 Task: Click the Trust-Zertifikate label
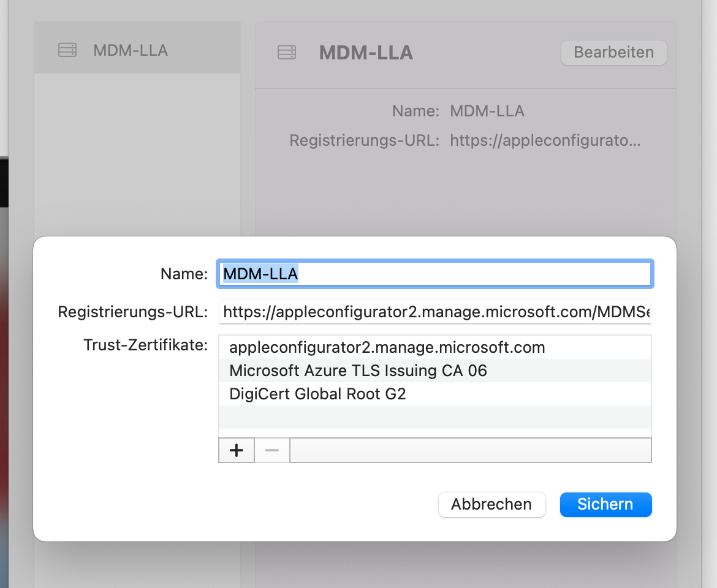[146, 345]
